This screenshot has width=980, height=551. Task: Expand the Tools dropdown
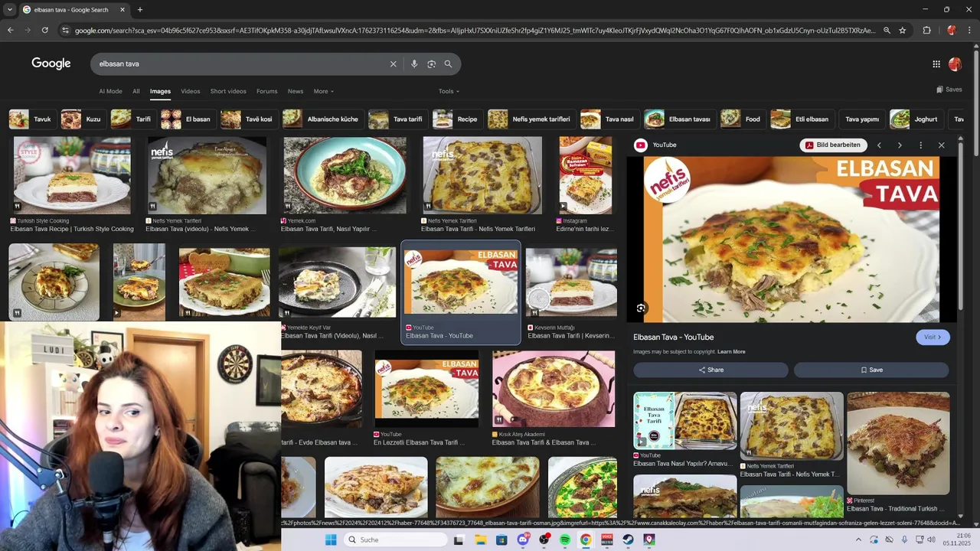click(449, 91)
